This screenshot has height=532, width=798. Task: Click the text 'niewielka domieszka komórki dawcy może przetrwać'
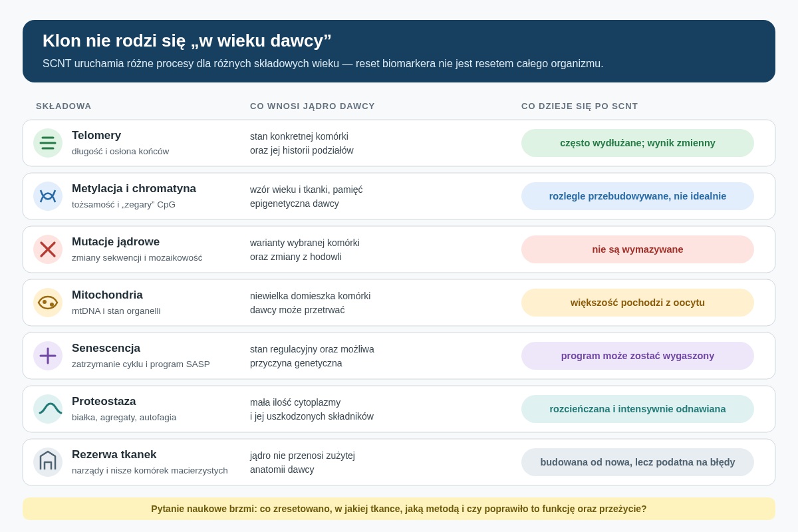[x=311, y=303]
